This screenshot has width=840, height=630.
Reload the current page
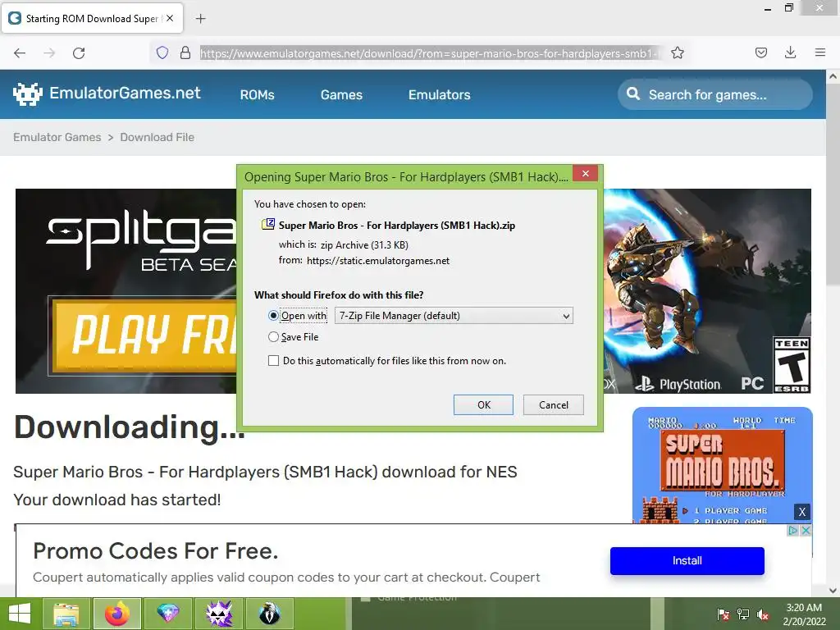[x=79, y=53]
